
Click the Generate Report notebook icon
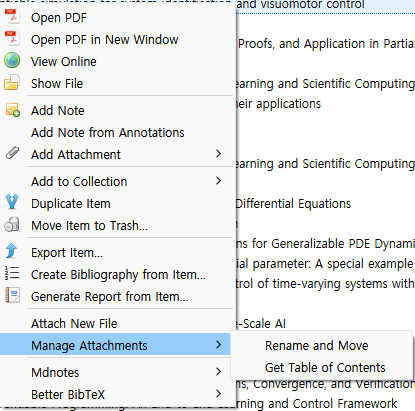point(13,295)
